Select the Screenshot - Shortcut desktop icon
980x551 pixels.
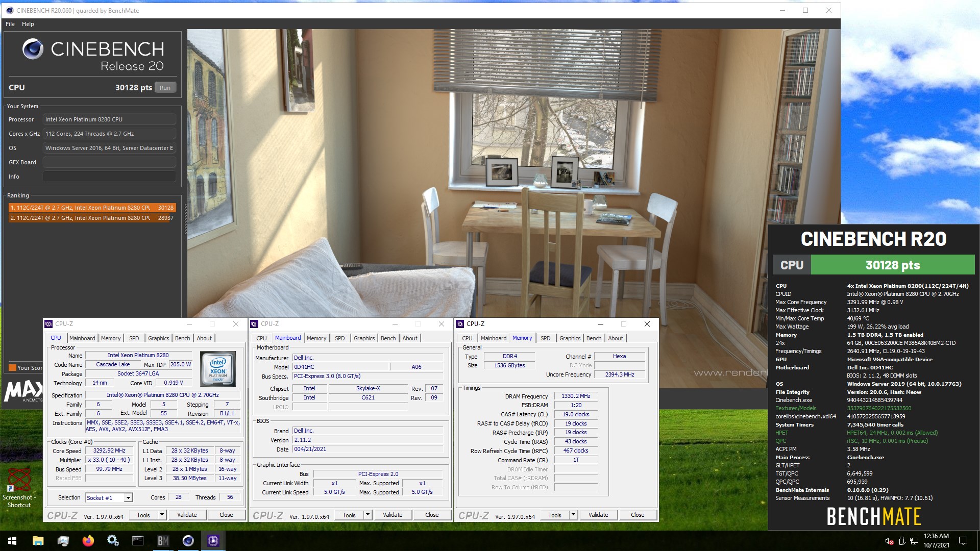pyautogui.click(x=19, y=488)
